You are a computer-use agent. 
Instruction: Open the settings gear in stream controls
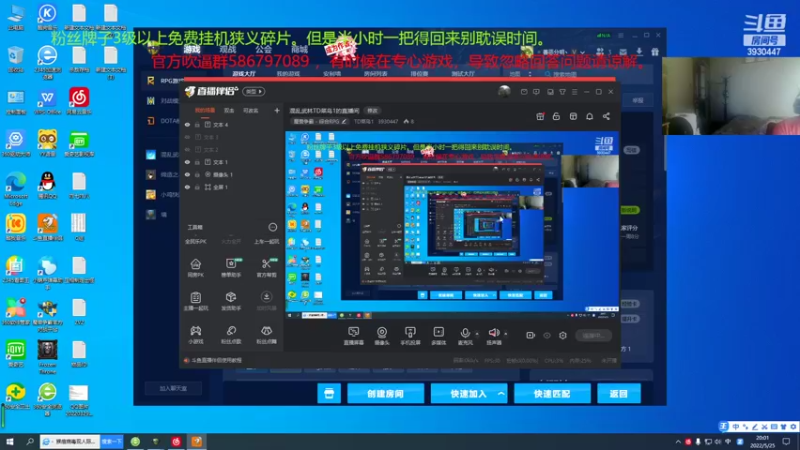(x=563, y=335)
